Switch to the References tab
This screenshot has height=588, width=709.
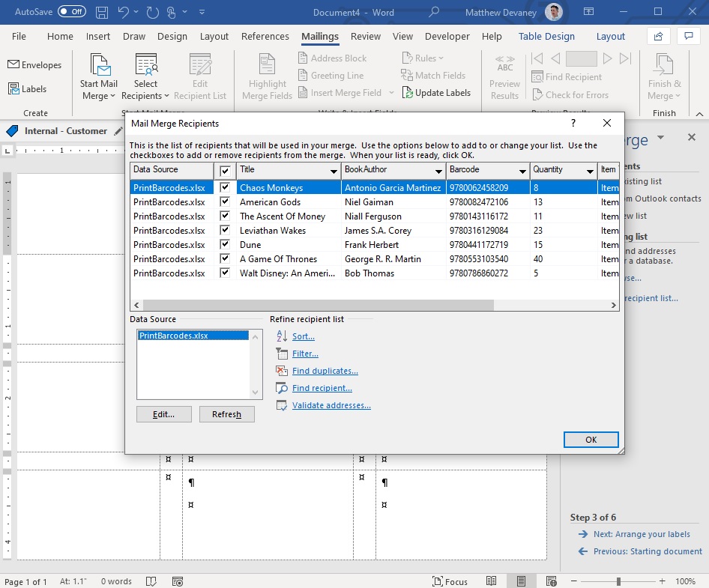pyautogui.click(x=265, y=36)
